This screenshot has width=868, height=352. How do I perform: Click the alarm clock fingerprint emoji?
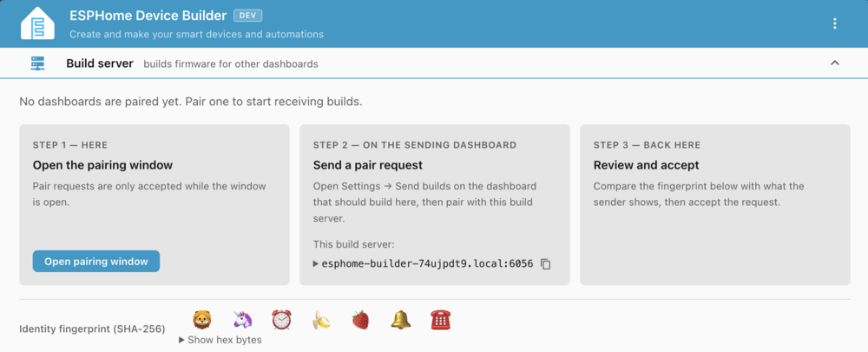click(281, 320)
